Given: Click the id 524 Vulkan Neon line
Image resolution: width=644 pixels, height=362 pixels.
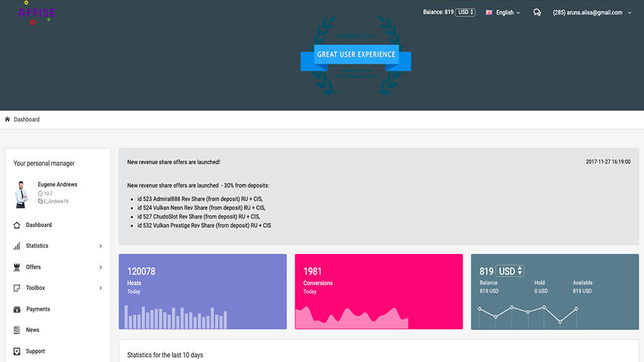Looking at the screenshot, I should tap(201, 208).
